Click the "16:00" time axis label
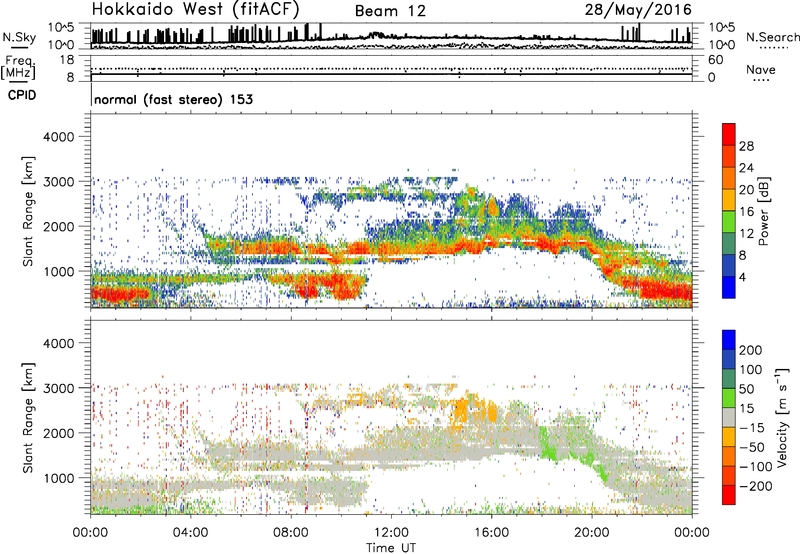This screenshot has height=554, width=800. 491,533
